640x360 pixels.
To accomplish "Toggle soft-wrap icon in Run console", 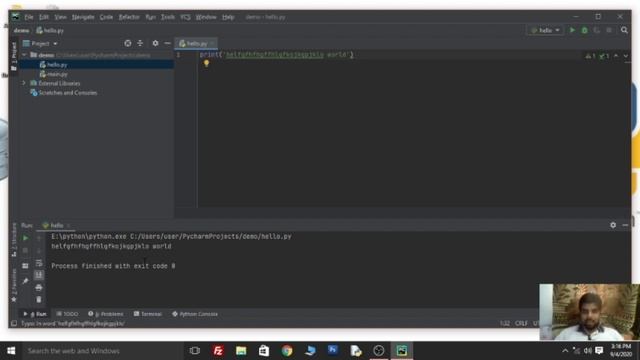I will coord(39,263).
